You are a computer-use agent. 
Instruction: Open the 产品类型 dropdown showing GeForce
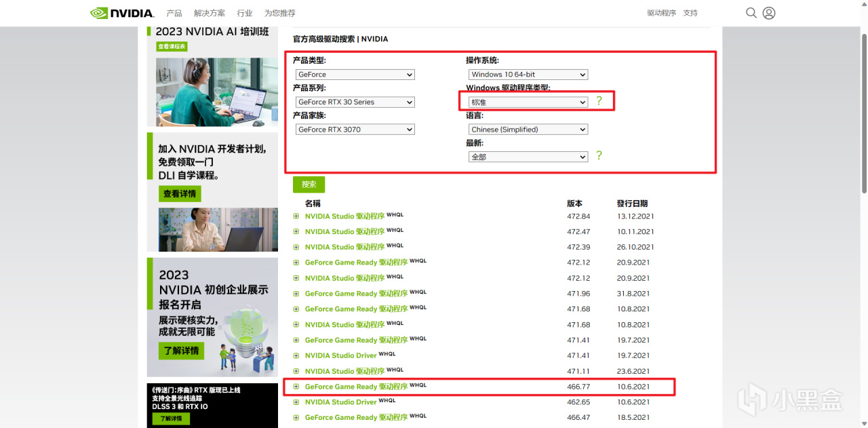[x=355, y=75]
